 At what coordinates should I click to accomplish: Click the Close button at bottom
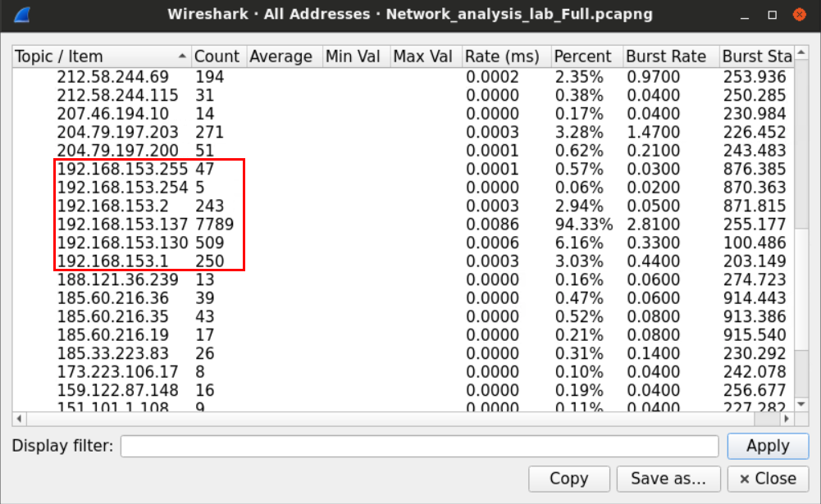click(767, 479)
